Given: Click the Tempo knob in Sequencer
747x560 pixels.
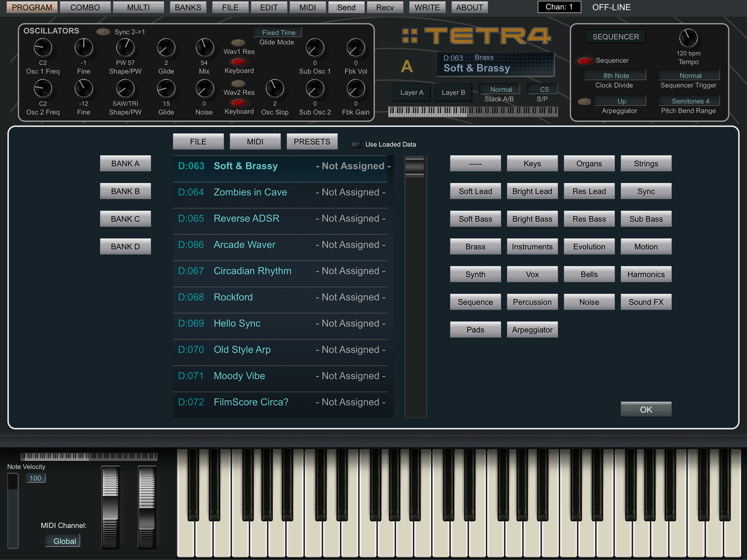Looking at the screenshot, I should pyautogui.click(x=688, y=38).
